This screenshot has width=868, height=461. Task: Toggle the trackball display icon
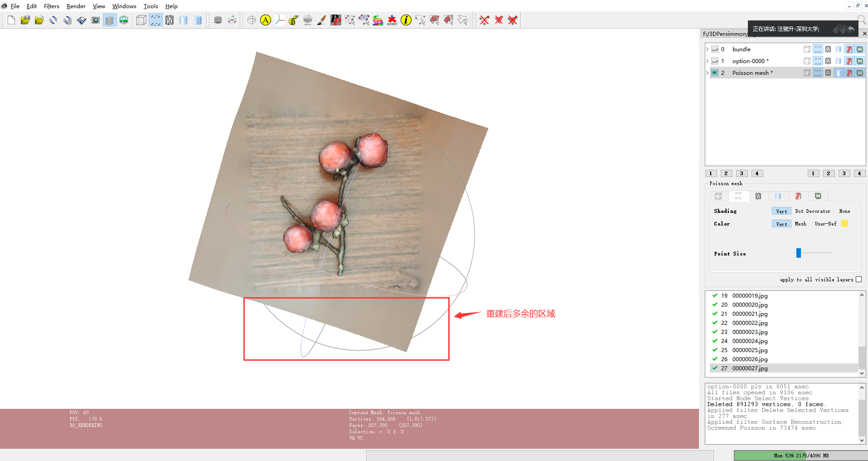(252, 20)
